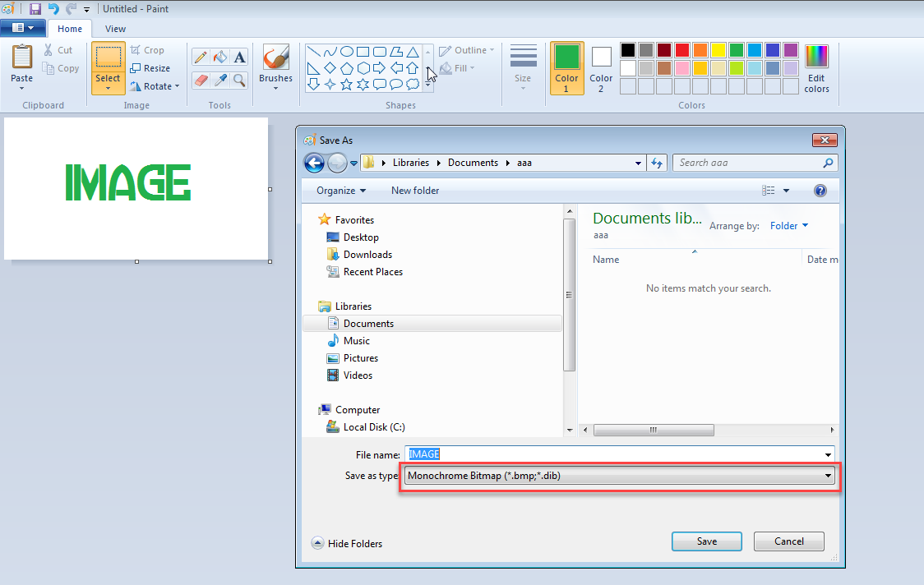The width and height of the screenshot is (924, 585).
Task: Select the Eraser tool
Action: 201,80
